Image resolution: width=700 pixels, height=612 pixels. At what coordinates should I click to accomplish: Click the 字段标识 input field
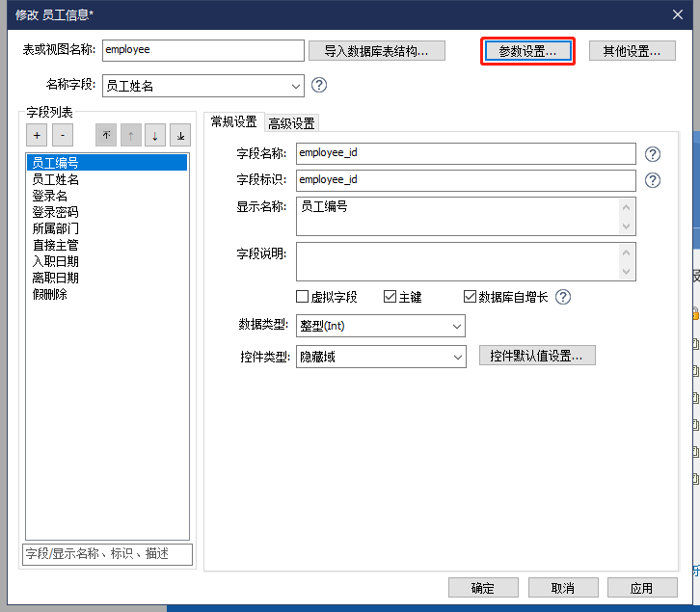[466, 180]
